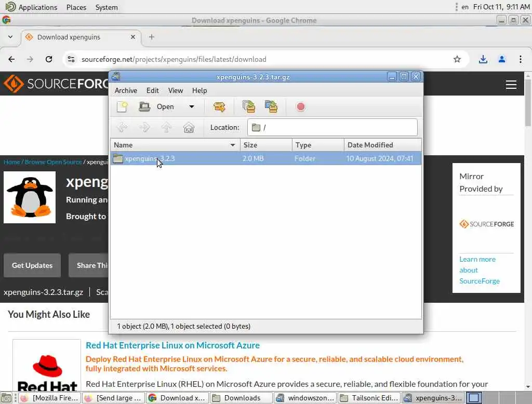Click the Share This button
The image size is (532, 404).
point(88,265)
